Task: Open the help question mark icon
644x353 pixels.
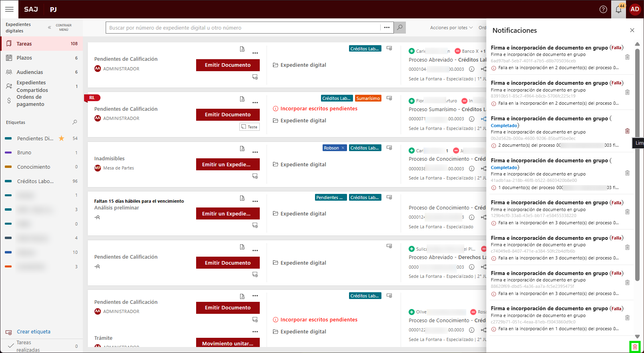Action: (603, 9)
